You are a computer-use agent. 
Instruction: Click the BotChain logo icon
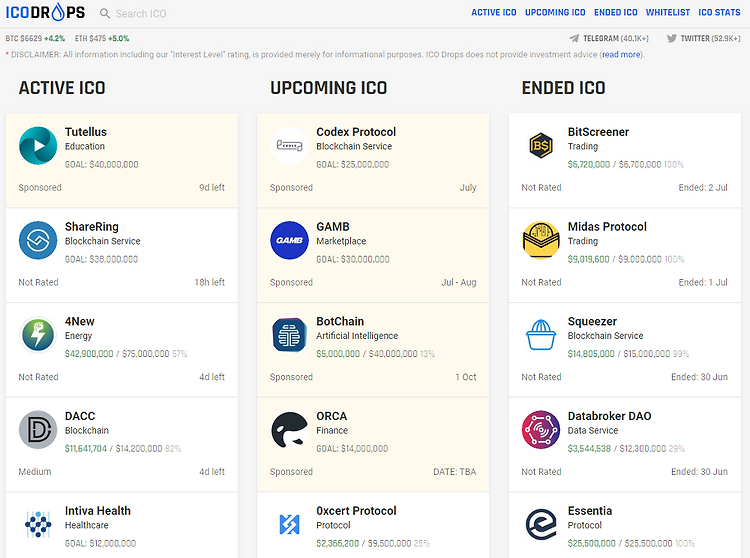click(x=289, y=335)
